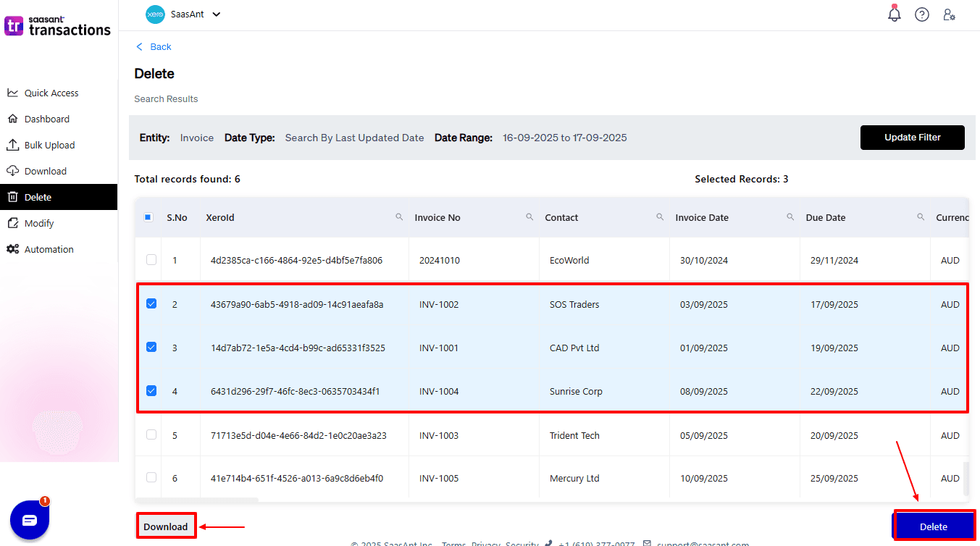This screenshot has width=980, height=546.
Task: Open the help question mark icon
Action: [x=922, y=14]
